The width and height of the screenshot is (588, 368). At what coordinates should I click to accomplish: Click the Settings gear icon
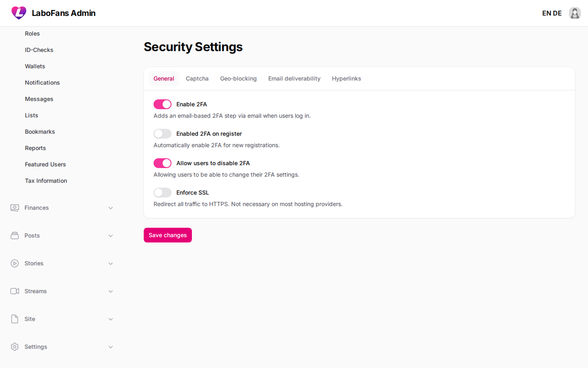[15, 347]
